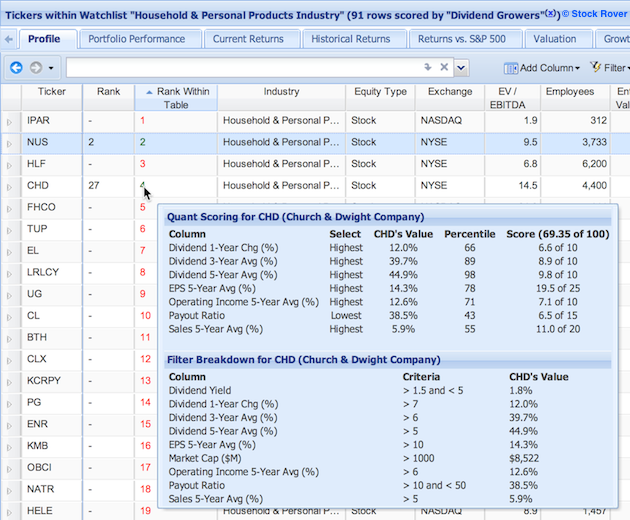Select the HLF ticker cell

click(x=52, y=164)
